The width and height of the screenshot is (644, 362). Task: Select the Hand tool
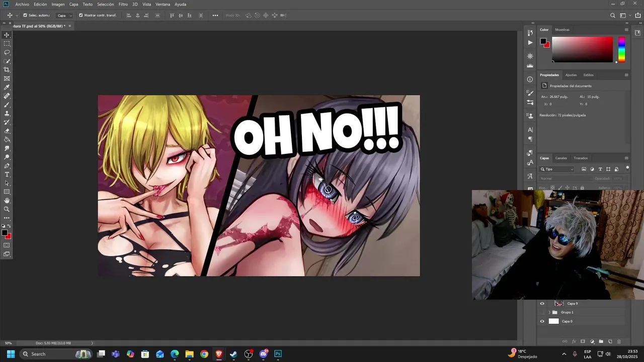tap(7, 201)
